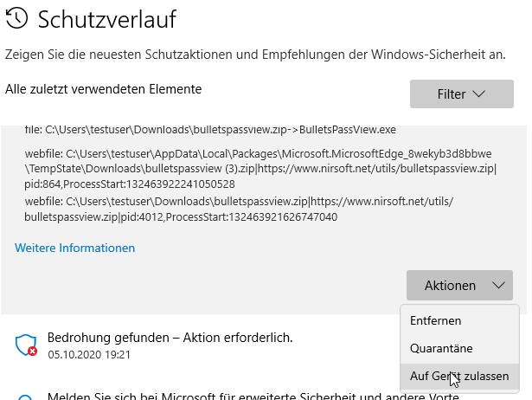Open the Melden Sie sich bei Microsoft entry
Image resolution: width=532 pixels, height=400 pixels.
coord(253,396)
